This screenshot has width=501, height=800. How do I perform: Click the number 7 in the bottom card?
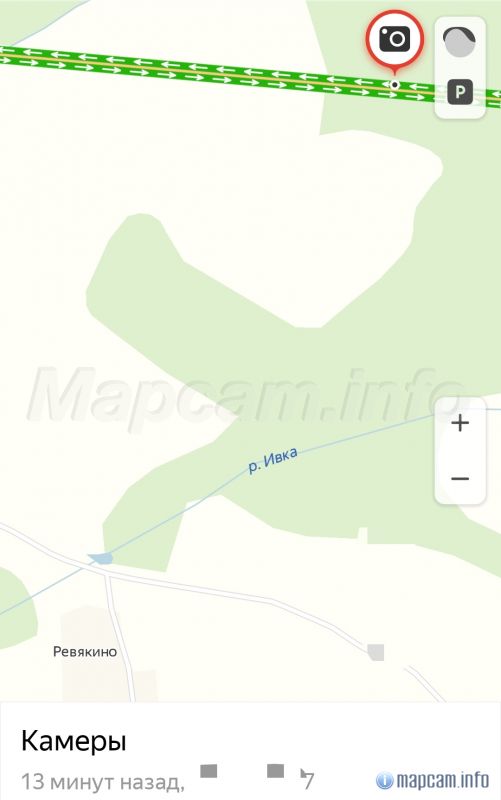pos(308,780)
